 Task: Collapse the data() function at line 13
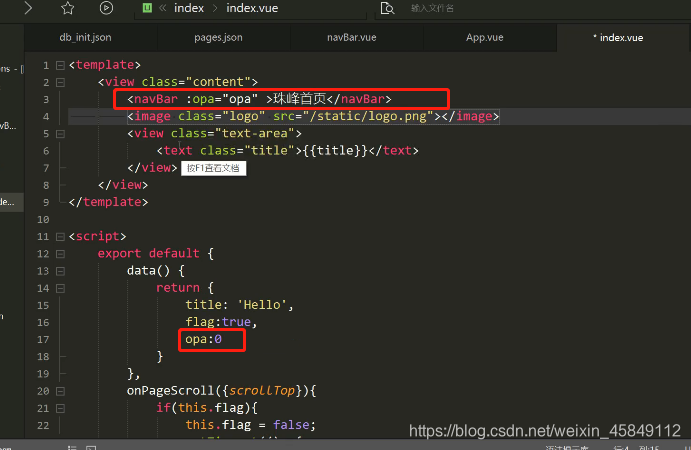coord(60,271)
